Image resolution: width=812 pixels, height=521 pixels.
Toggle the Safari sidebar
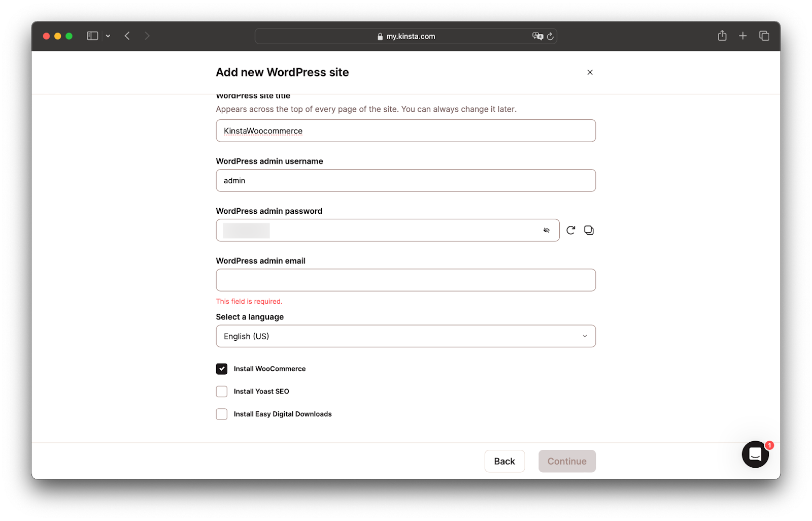click(x=92, y=36)
